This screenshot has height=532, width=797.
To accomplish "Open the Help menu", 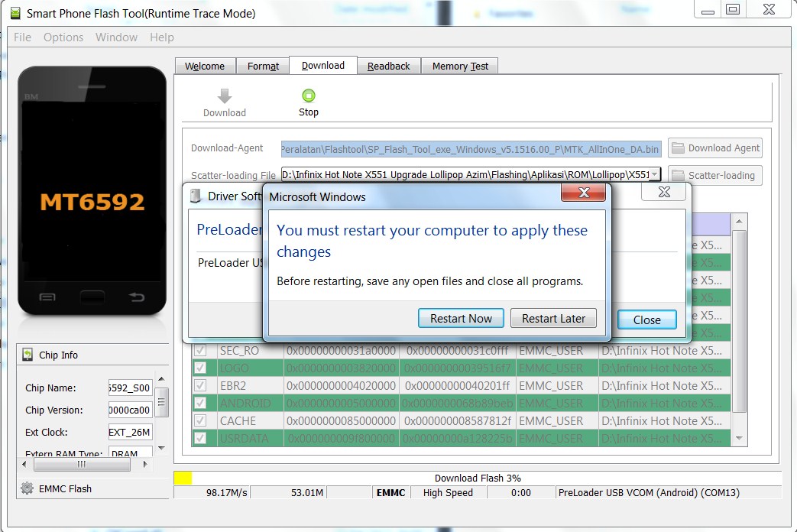I will point(162,37).
